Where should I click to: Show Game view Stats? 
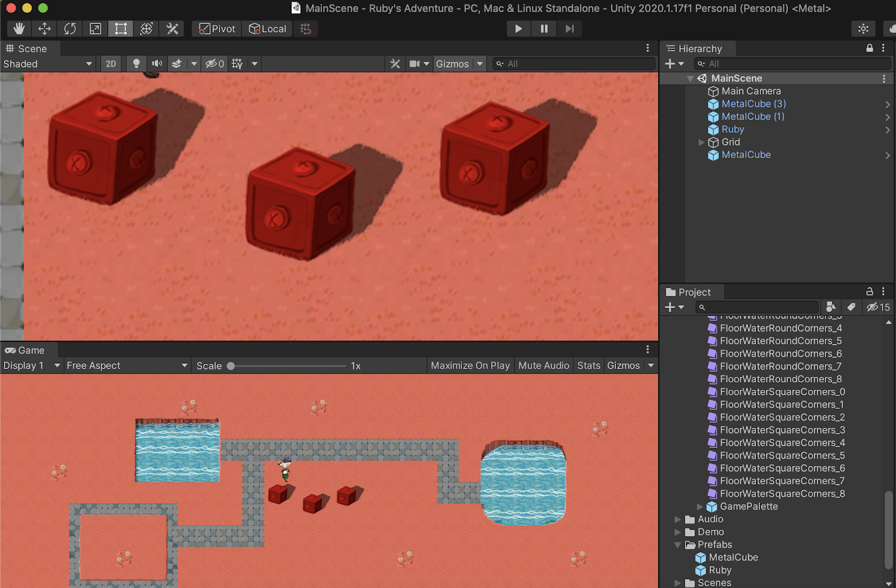(589, 366)
